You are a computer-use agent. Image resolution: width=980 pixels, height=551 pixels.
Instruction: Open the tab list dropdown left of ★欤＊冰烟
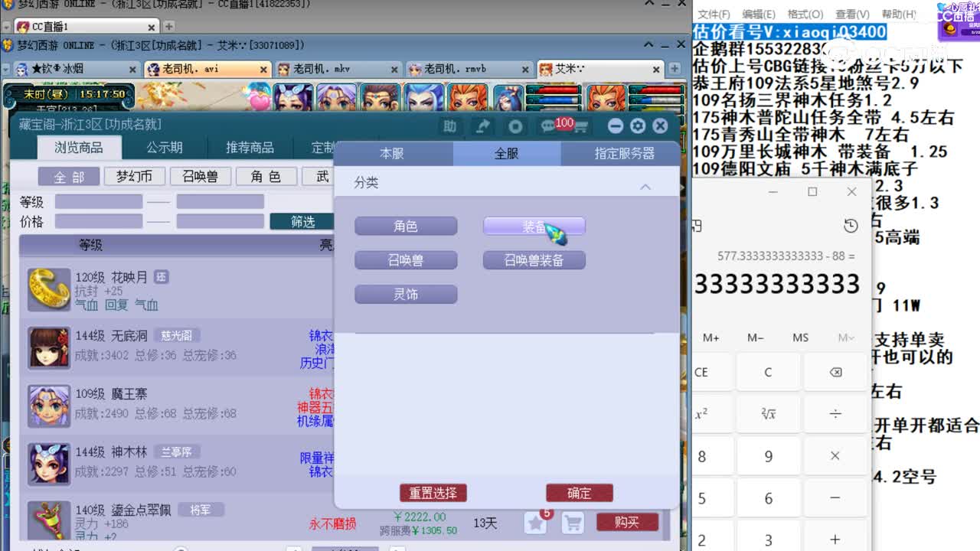[8, 69]
